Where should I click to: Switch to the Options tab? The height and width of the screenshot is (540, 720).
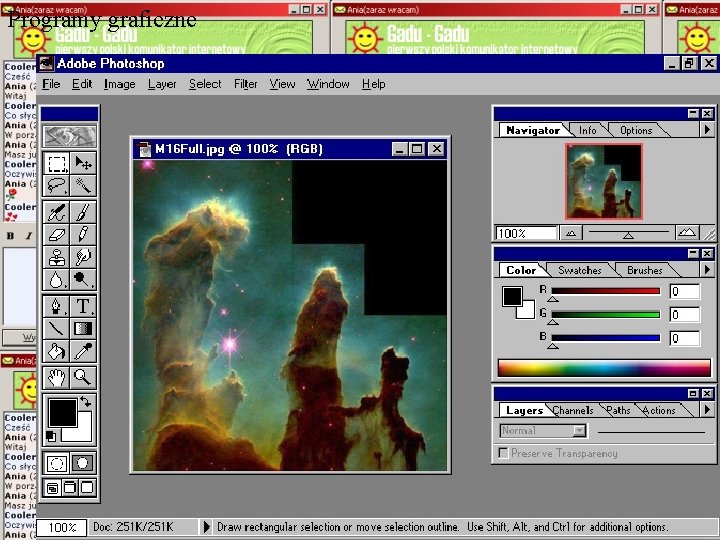click(x=636, y=130)
